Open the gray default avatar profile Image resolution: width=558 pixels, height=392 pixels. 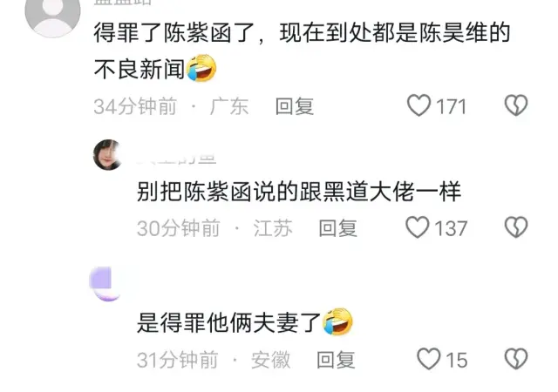(x=52, y=14)
